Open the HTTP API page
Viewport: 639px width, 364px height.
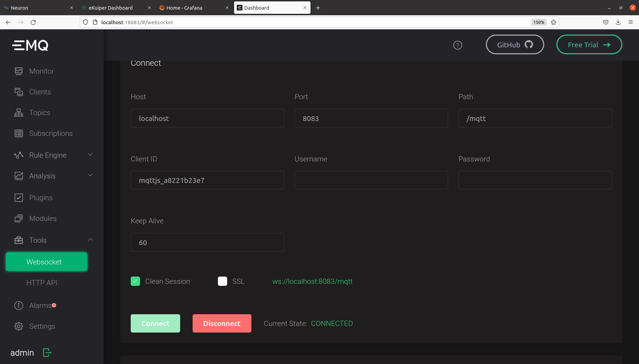point(42,283)
